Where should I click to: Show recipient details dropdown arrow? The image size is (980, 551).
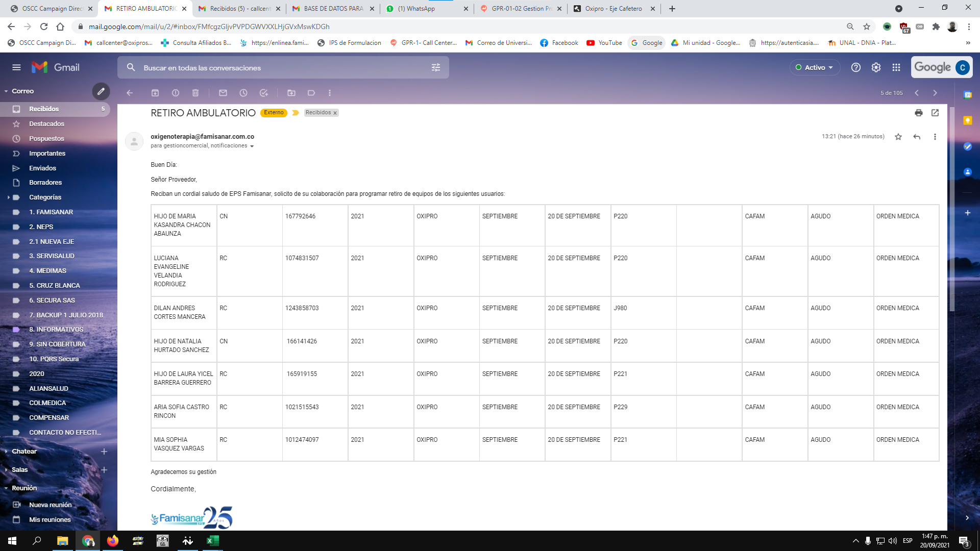click(x=252, y=146)
